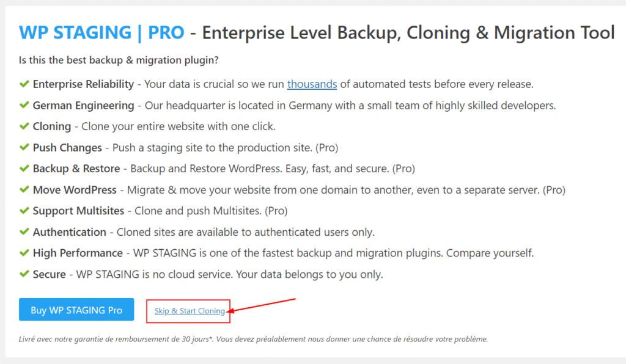The width and height of the screenshot is (626, 364).
Task: Click the checkmark beside Push Changes
Action: point(24,147)
